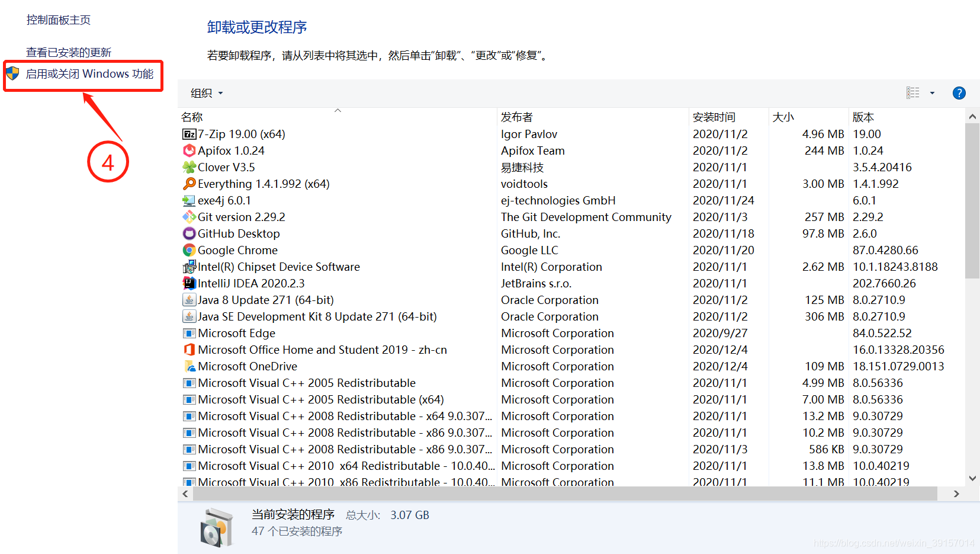Click the Microsoft Office Home and Student icon
The image size is (980, 554).
(189, 350)
